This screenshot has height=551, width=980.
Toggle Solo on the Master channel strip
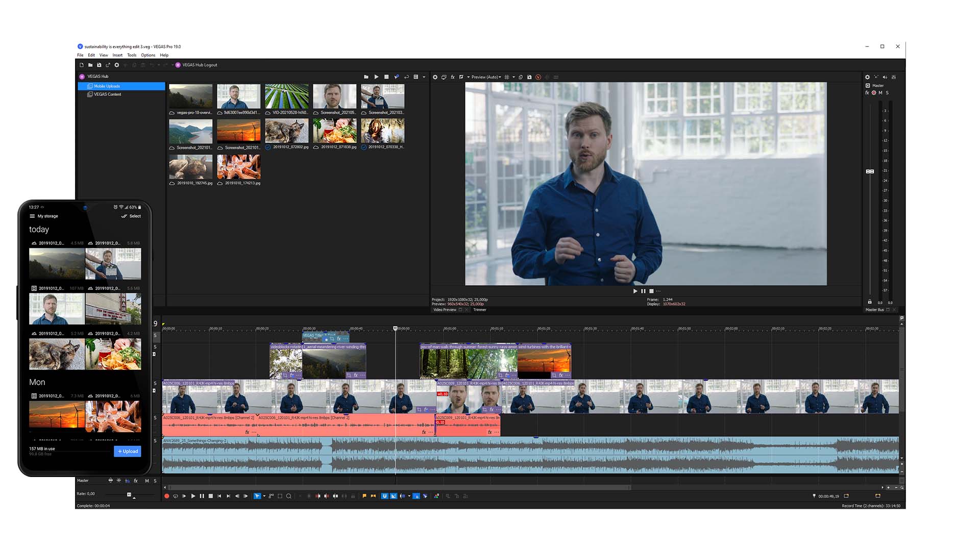887,92
